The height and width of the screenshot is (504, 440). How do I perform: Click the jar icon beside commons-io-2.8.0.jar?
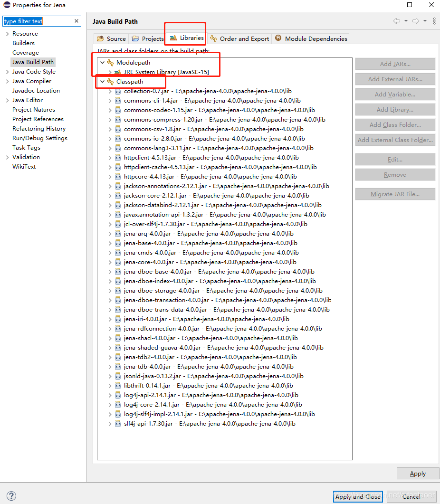tap(118, 139)
